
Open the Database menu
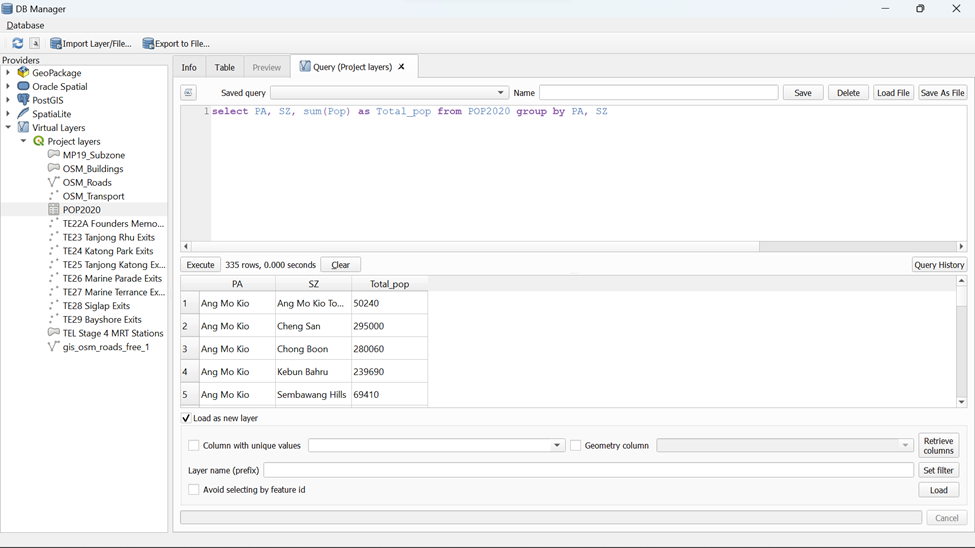tap(25, 25)
